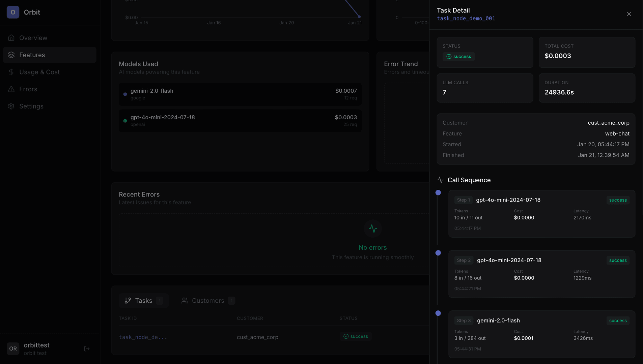Click the Step 1 timeline dot
643x364 pixels.
438,193
